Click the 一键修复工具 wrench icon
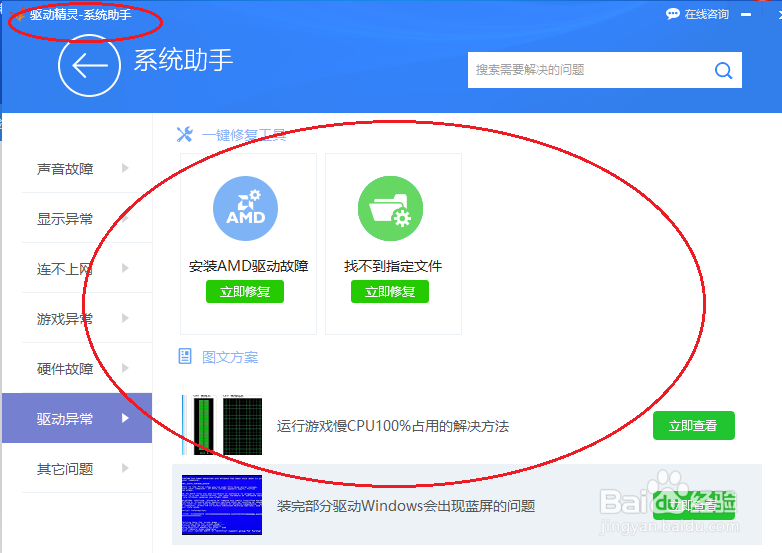This screenshot has height=553, width=782. click(185, 134)
